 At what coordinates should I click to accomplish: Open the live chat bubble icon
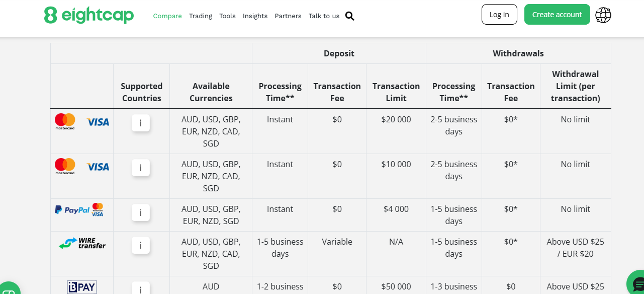click(637, 283)
